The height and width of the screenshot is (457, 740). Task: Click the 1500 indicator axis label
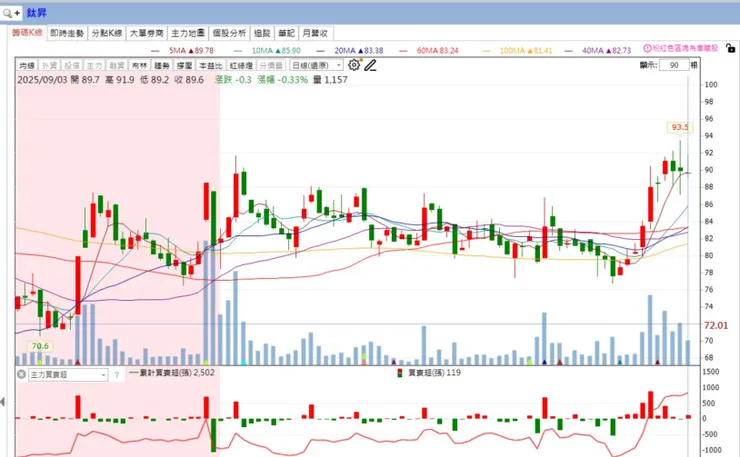point(710,372)
